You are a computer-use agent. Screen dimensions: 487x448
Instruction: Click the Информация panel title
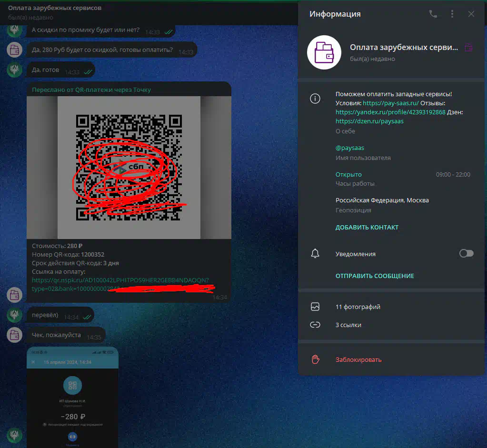tap(335, 14)
